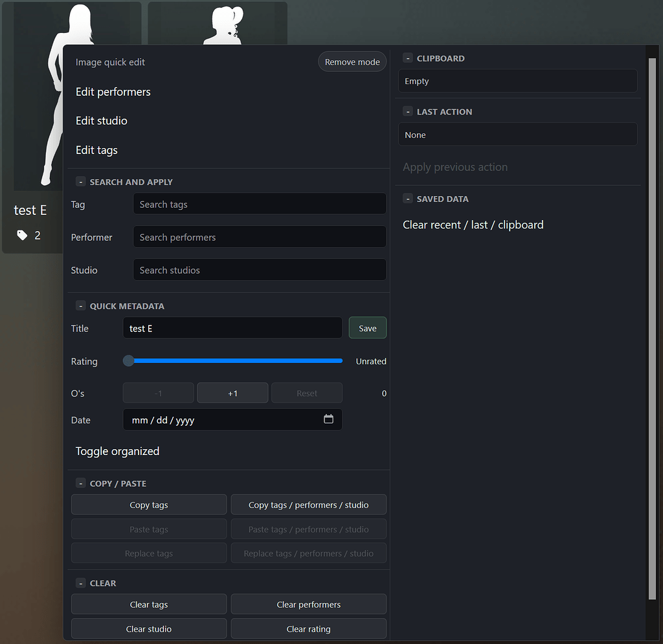Open the date picker calendar icon
The image size is (663, 644).
tap(328, 419)
